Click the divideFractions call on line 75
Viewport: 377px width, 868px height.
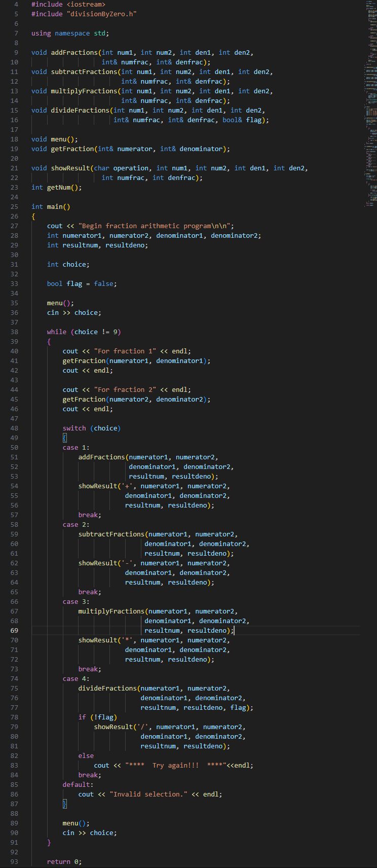pos(154,688)
